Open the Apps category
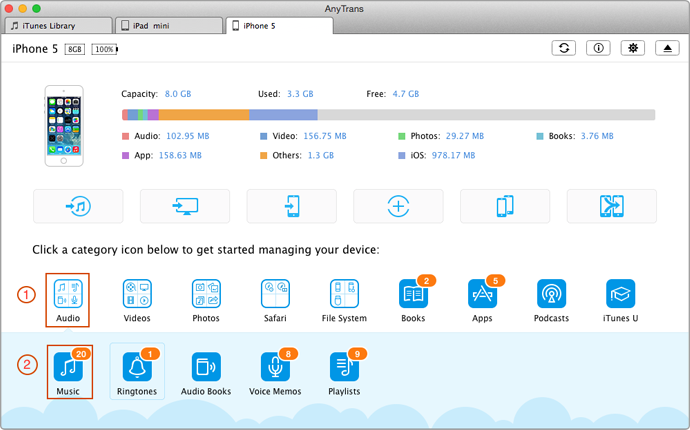This screenshot has height=430, width=690. point(482,300)
